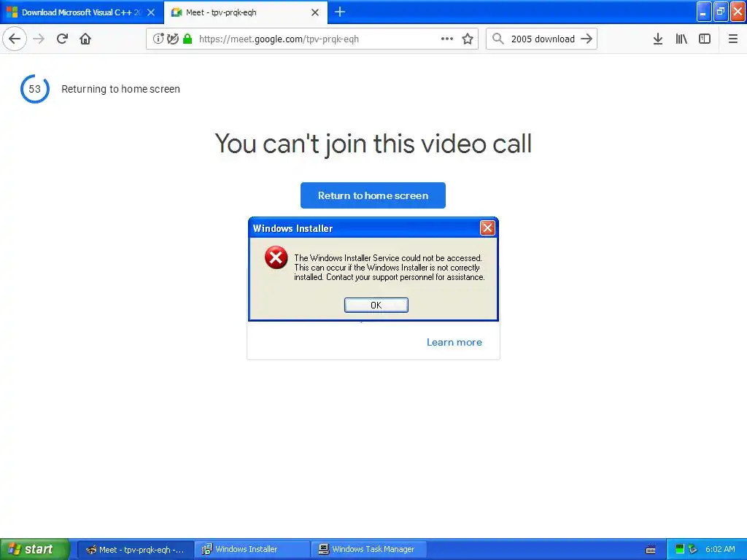Switch to Windows Installer taskbar button

(x=252, y=550)
